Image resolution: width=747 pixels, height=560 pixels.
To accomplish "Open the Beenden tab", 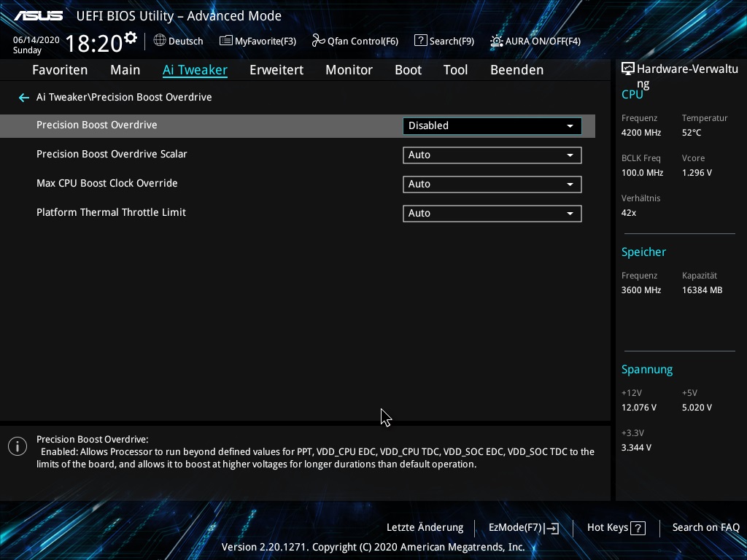I will coord(517,70).
